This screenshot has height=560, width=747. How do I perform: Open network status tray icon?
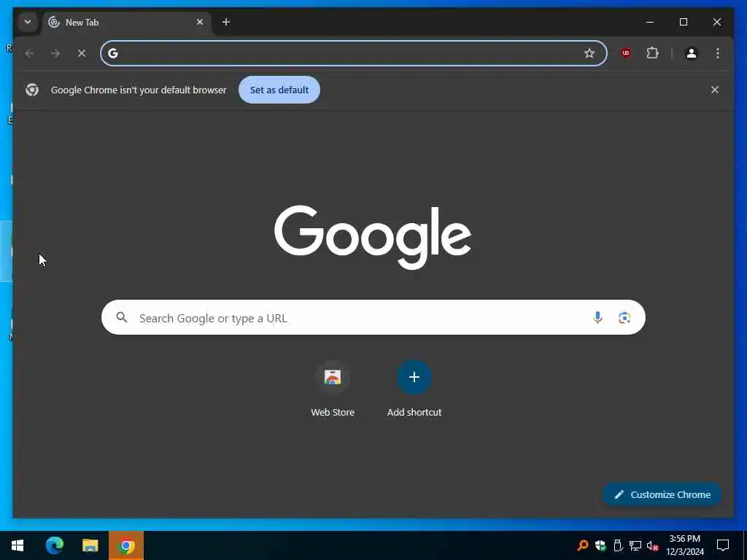(635, 545)
